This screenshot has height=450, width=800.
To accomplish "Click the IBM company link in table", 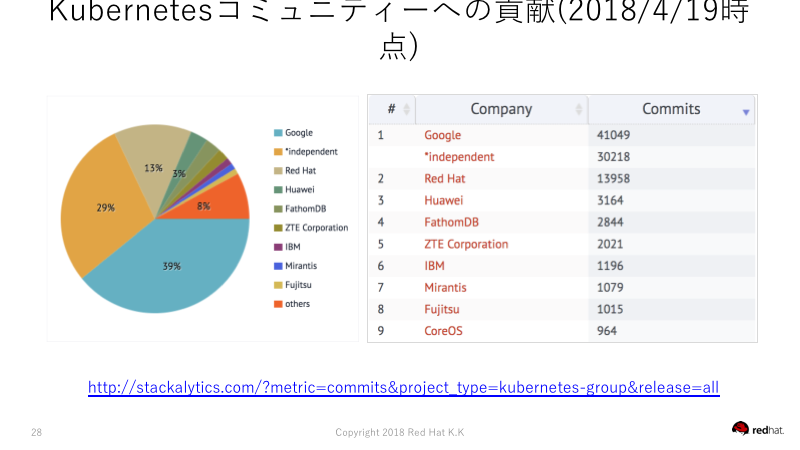I will (x=434, y=266).
